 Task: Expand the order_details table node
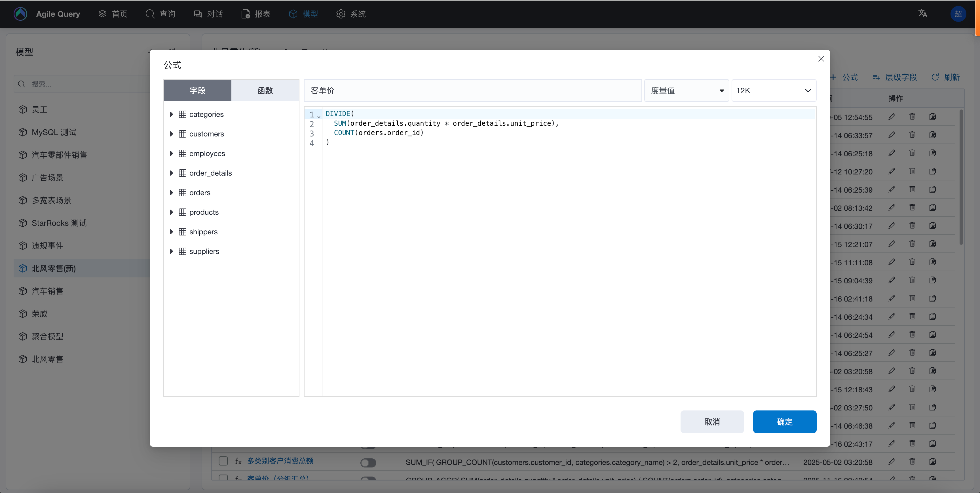(172, 173)
